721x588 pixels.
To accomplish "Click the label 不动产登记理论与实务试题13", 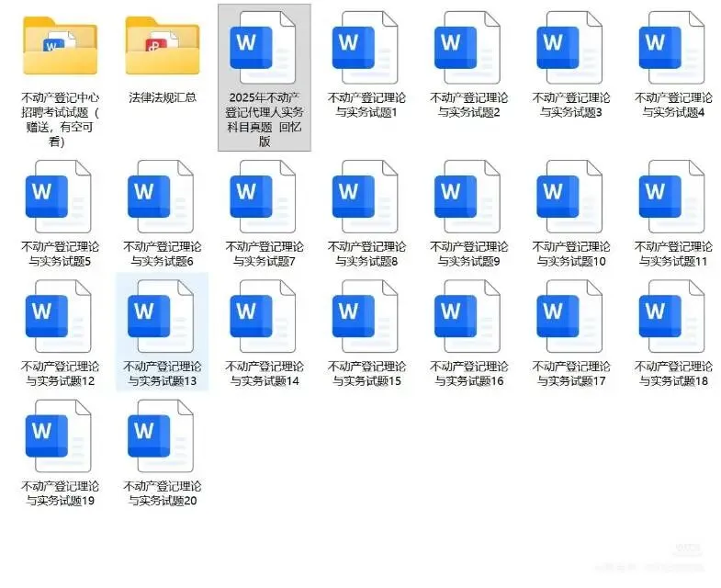I will [x=163, y=373].
